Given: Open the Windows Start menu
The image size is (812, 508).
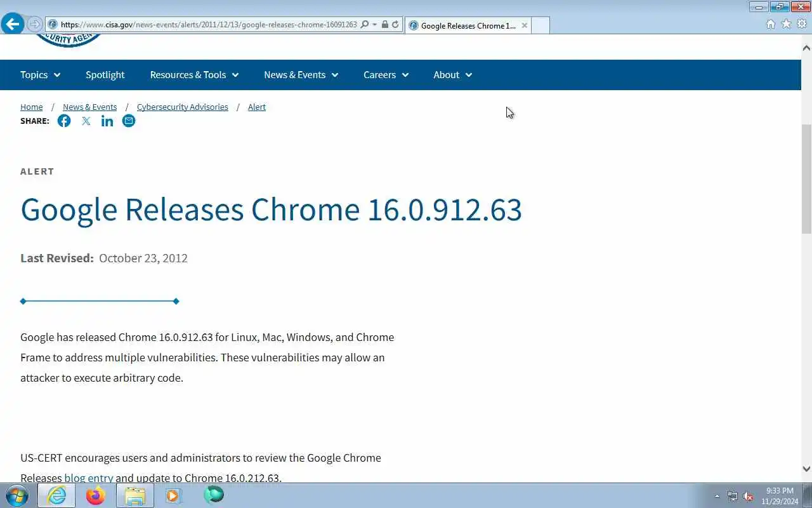Looking at the screenshot, I should [x=17, y=495].
